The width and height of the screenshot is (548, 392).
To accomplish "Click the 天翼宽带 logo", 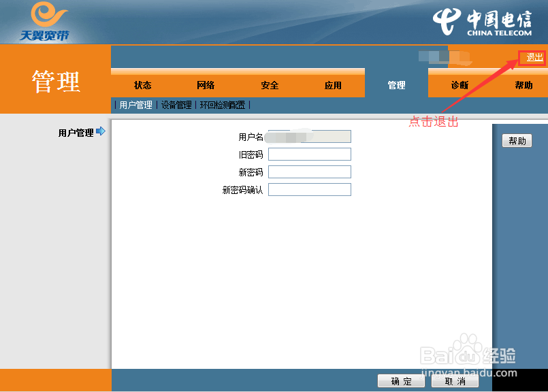I will click(x=45, y=21).
